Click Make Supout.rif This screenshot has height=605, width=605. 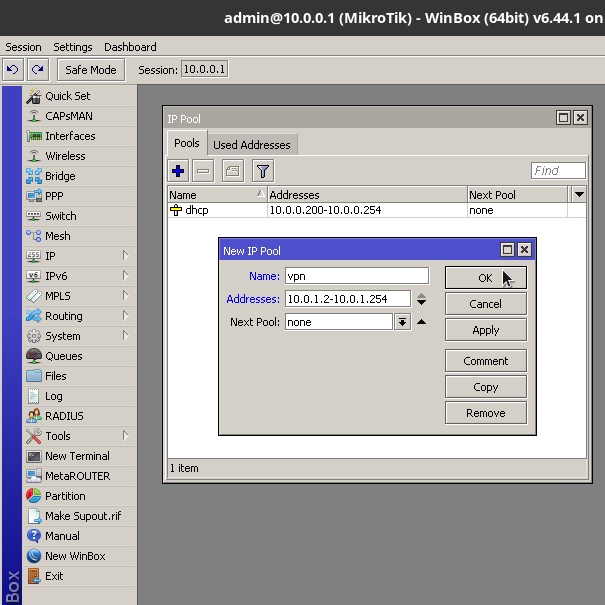pyautogui.click(x=80, y=516)
